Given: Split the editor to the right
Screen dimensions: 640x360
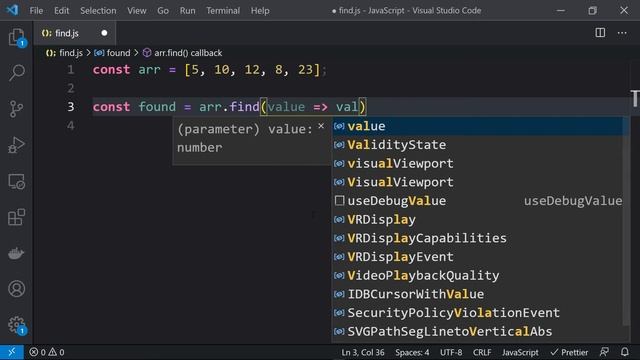Looking at the screenshot, I should (x=600, y=33).
